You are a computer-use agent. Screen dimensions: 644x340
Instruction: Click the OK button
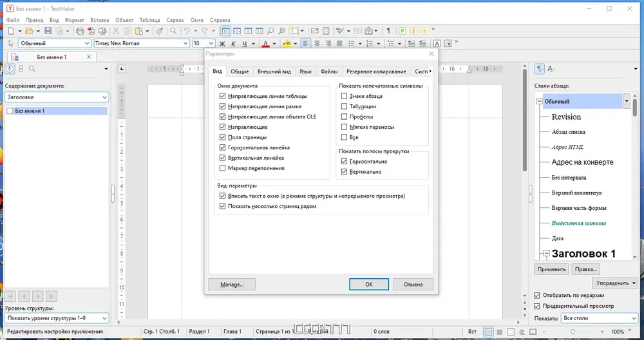click(369, 284)
